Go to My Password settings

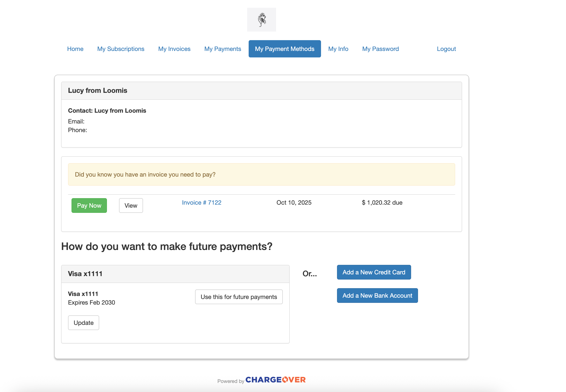380,49
